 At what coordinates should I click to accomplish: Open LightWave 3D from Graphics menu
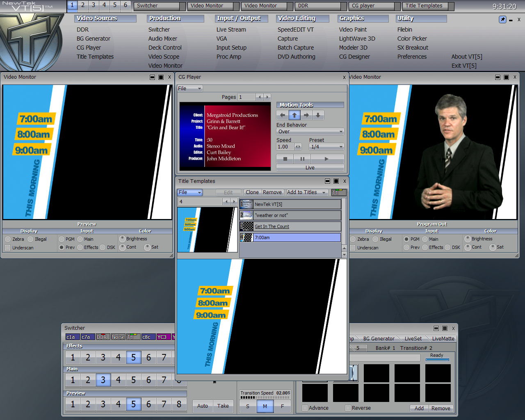point(357,39)
